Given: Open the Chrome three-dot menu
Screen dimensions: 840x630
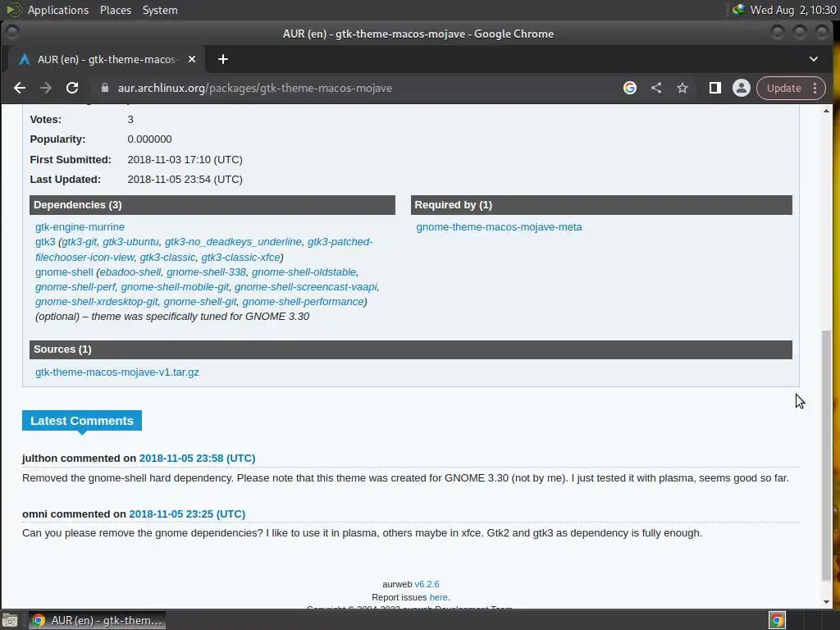Looking at the screenshot, I should [x=815, y=88].
